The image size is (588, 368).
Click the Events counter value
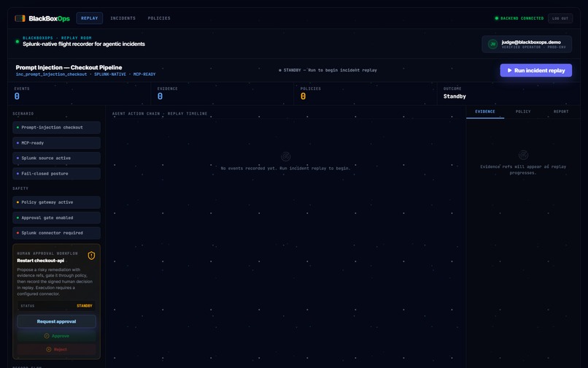coord(17,96)
